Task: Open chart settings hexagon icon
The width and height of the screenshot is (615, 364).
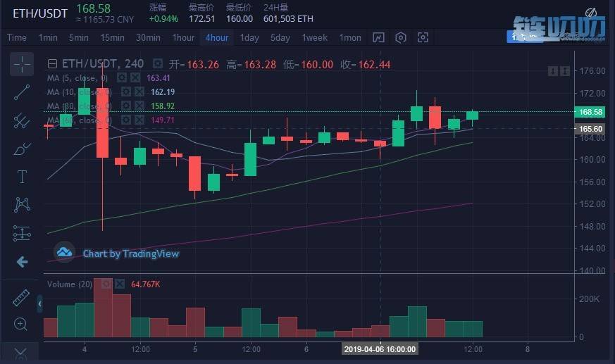Action: (x=401, y=37)
